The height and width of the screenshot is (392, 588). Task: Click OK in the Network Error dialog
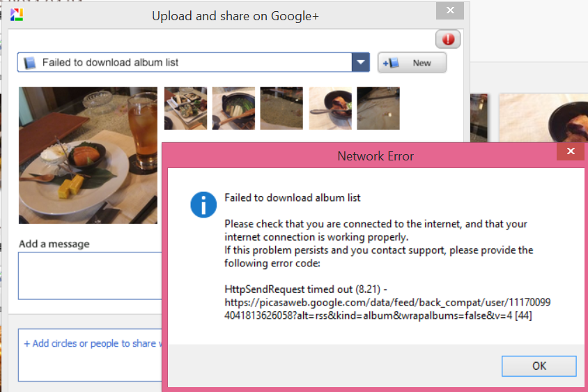click(x=539, y=365)
